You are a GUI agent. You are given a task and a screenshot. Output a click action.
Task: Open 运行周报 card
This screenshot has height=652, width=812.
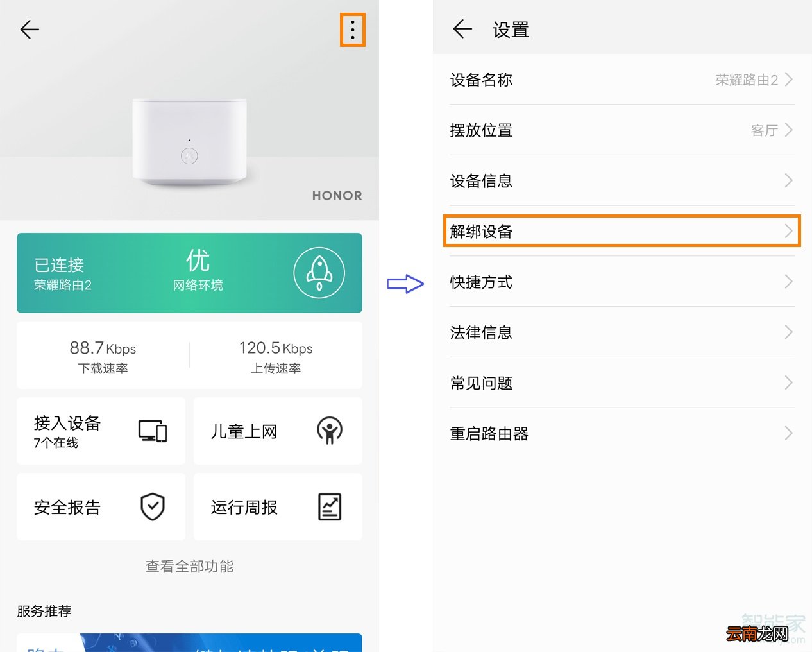point(278,507)
